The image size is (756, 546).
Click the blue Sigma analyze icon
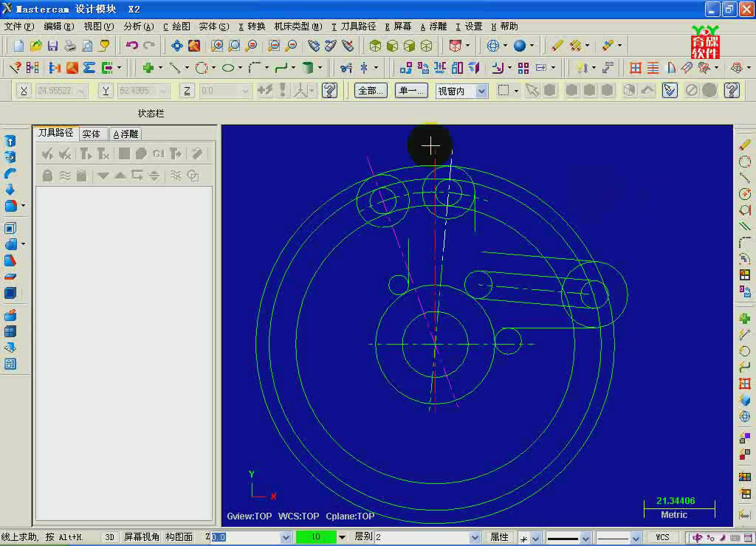89,68
